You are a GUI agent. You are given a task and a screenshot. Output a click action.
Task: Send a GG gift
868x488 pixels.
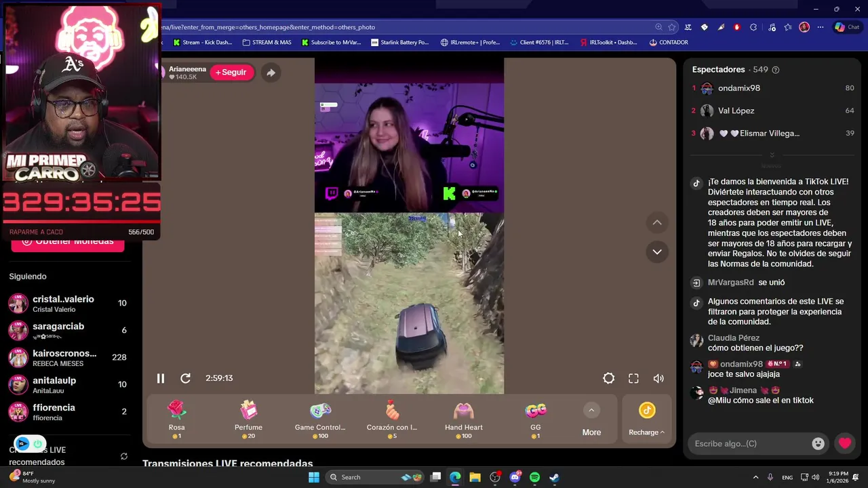click(x=536, y=419)
